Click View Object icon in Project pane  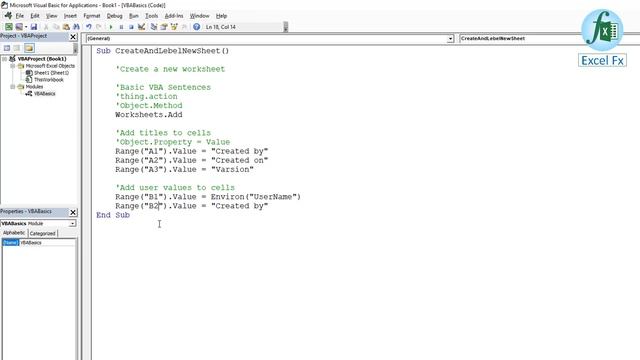(17, 48)
